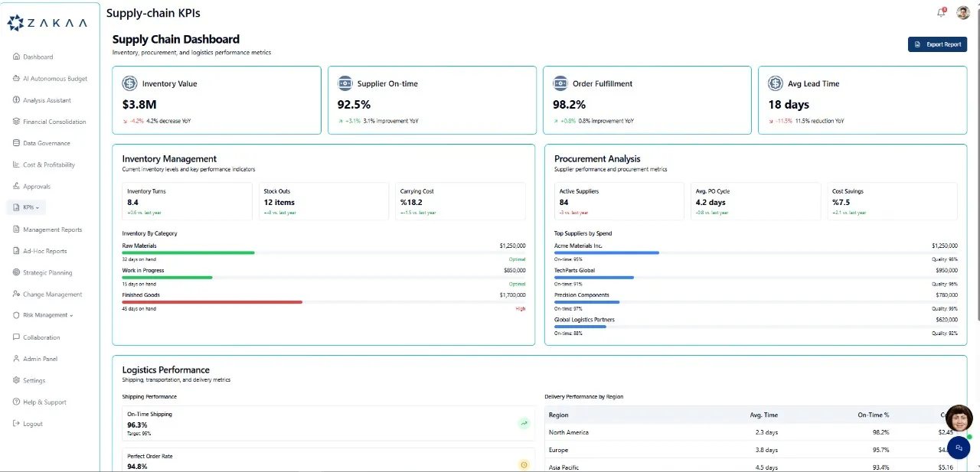Expand the Risk Management submenu
The height and width of the screenshot is (472, 980).
(47, 315)
